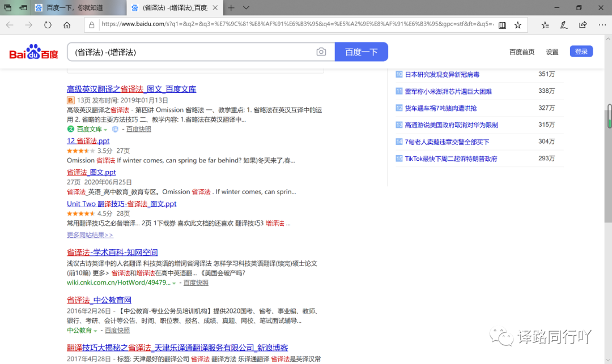The height and width of the screenshot is (364, 612).
Task: Click the browser Forward arrow
Action: click(28, 25)
